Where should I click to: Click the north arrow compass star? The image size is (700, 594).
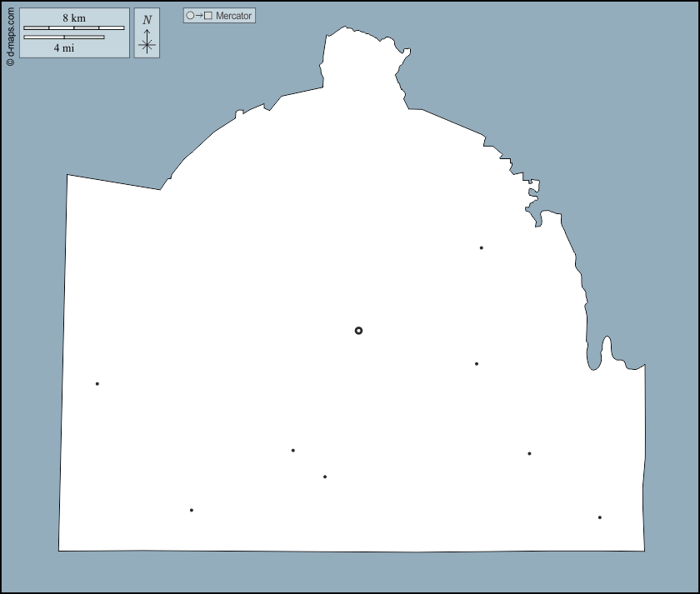(x=147, y=44)
